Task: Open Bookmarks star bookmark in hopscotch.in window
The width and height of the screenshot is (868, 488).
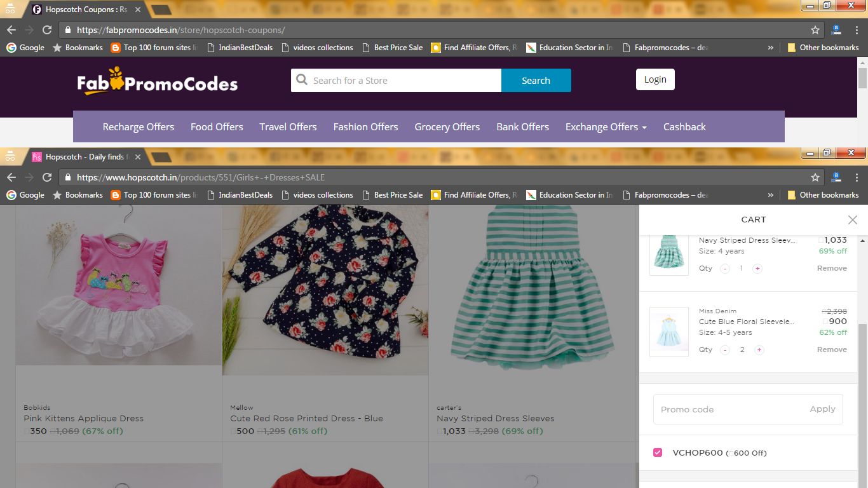Action: pos(78,195)
